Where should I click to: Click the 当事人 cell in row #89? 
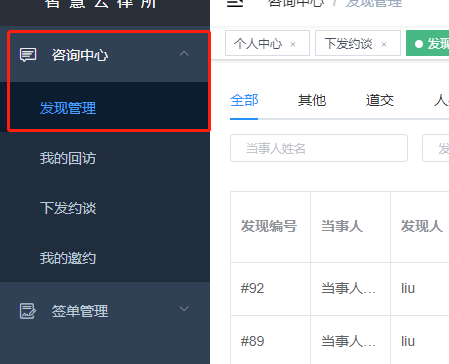click(350, 341)
